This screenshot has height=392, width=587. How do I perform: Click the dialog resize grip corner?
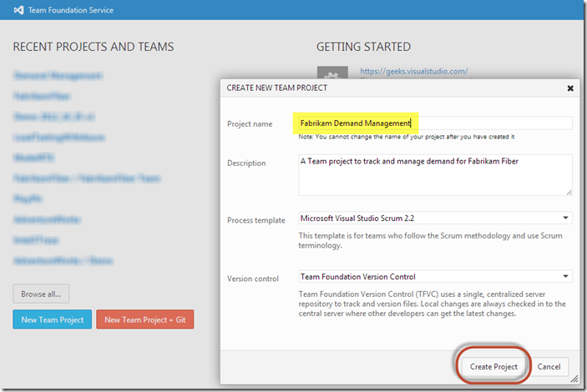click(x=574, y=379)
